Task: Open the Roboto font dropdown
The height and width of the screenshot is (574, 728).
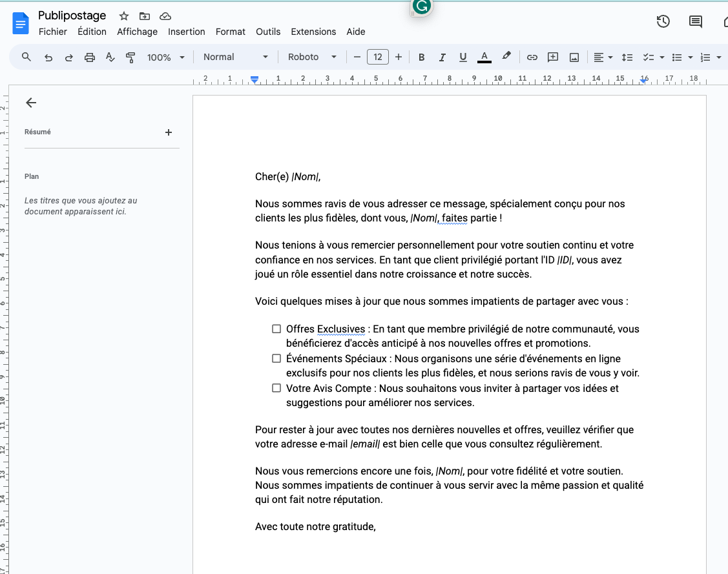Action: click(x=312, y=57)
